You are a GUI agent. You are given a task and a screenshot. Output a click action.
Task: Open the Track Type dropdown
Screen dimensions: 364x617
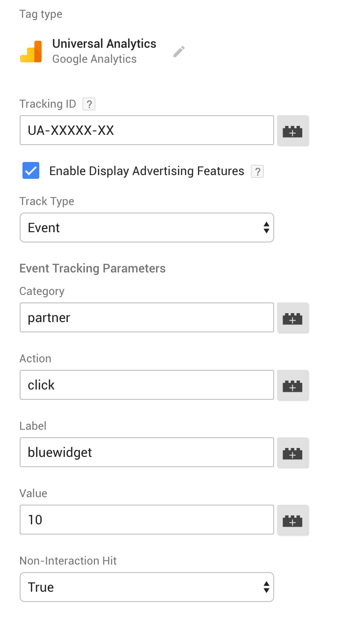pyautogui.click(x=146, y=228)
